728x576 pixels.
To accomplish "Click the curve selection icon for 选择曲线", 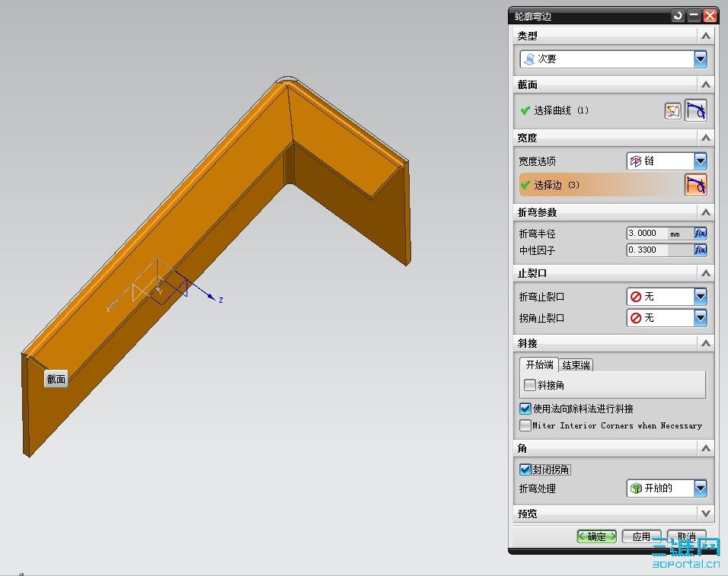I will (695, 110).
